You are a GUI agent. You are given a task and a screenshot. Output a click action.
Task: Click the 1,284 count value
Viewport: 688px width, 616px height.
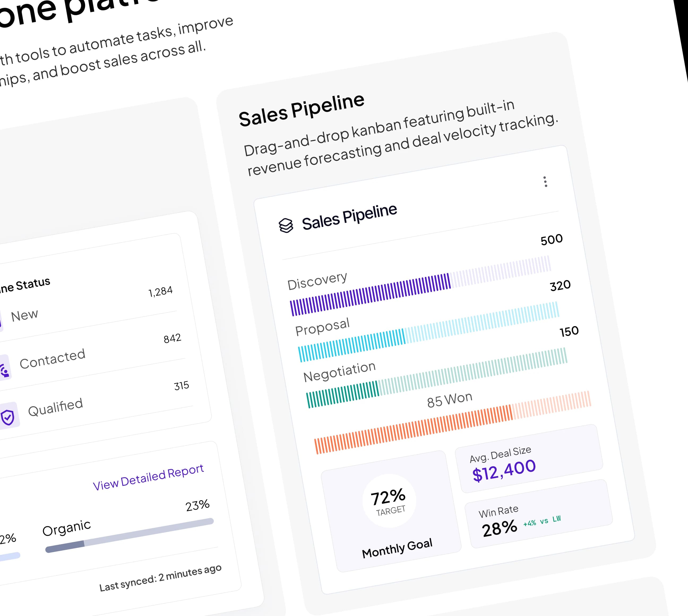coord(160,292)
